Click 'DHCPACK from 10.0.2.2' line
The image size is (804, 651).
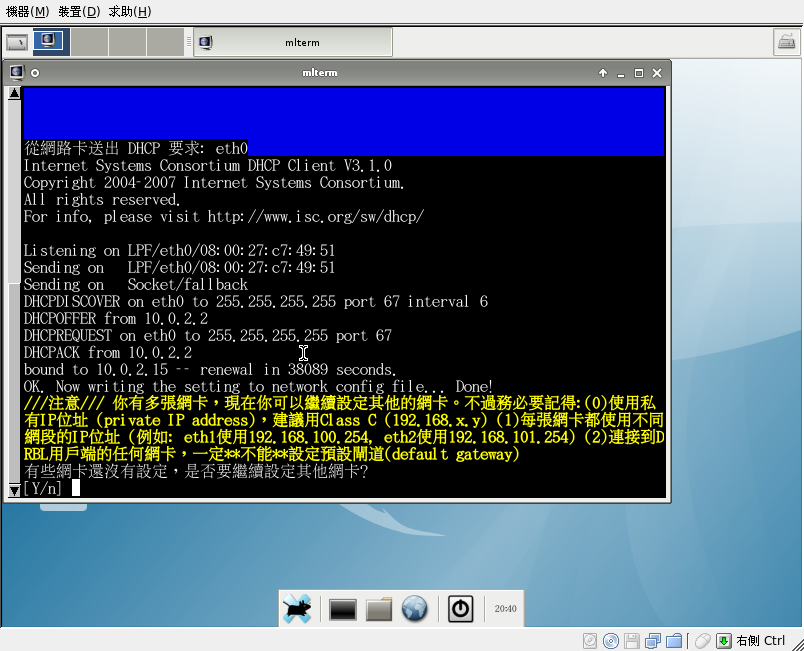point(108,352)
